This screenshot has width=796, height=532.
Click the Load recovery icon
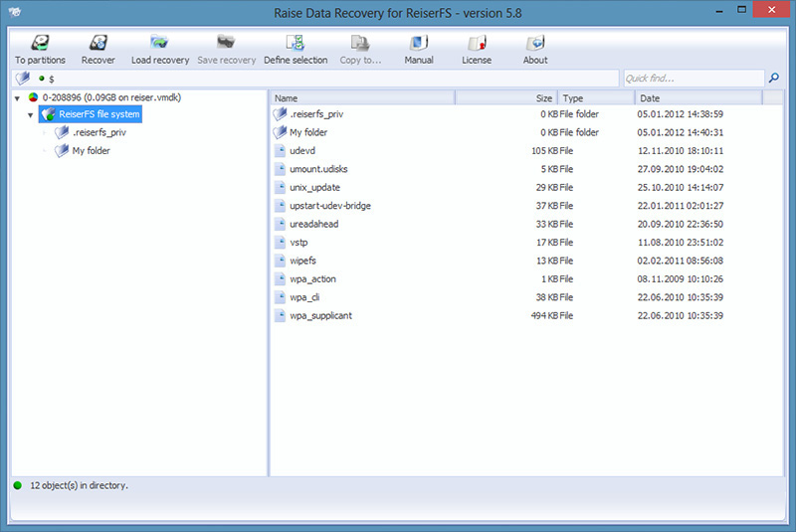point(159,43)
